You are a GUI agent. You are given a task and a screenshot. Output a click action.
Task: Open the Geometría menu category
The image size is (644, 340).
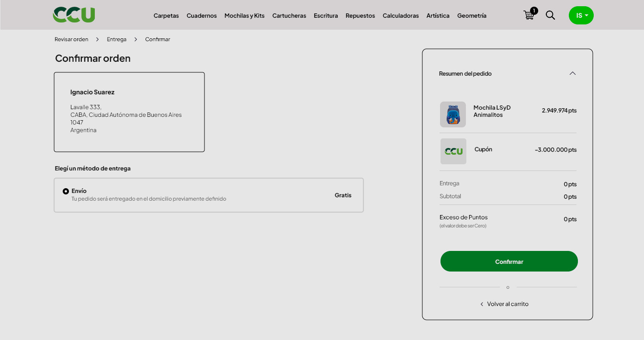(472, 16)
